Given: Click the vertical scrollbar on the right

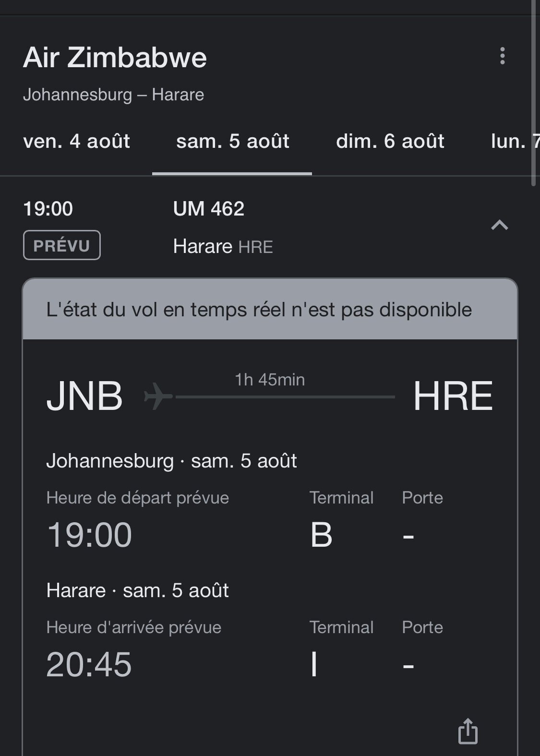Looking at the screenshot, I should click(x=534, y=91).
